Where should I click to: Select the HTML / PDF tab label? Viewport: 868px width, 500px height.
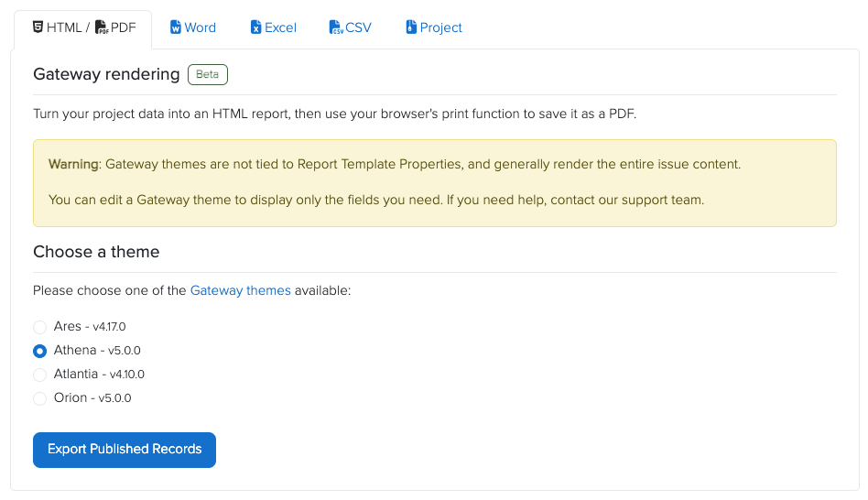click(83, 27)
